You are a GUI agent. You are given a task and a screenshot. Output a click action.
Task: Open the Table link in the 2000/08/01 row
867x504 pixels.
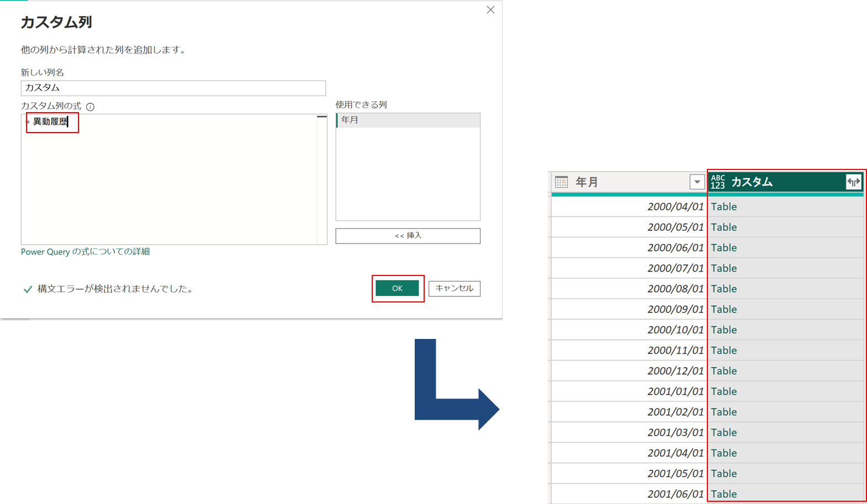(723, 289)
